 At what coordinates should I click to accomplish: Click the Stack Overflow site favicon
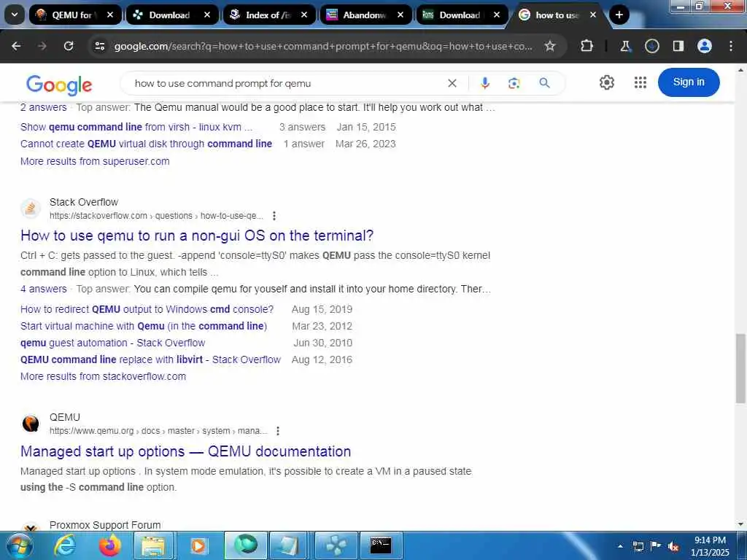tap(31, 209)
